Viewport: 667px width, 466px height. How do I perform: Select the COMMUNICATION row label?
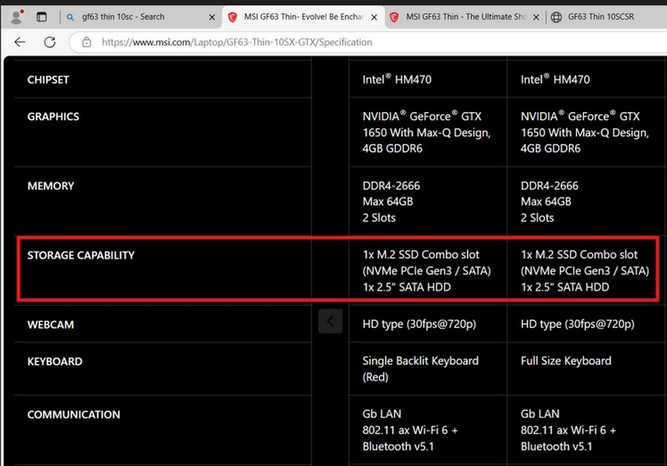coord(74,415)
